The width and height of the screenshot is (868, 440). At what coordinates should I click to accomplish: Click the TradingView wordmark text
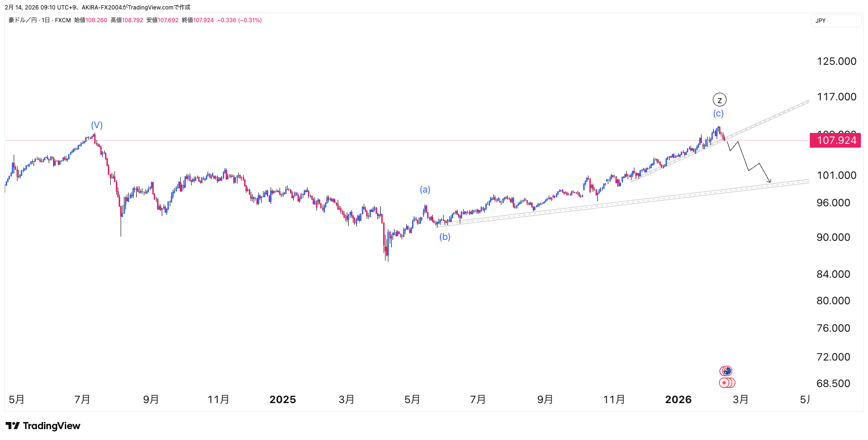tap(52, 426)
